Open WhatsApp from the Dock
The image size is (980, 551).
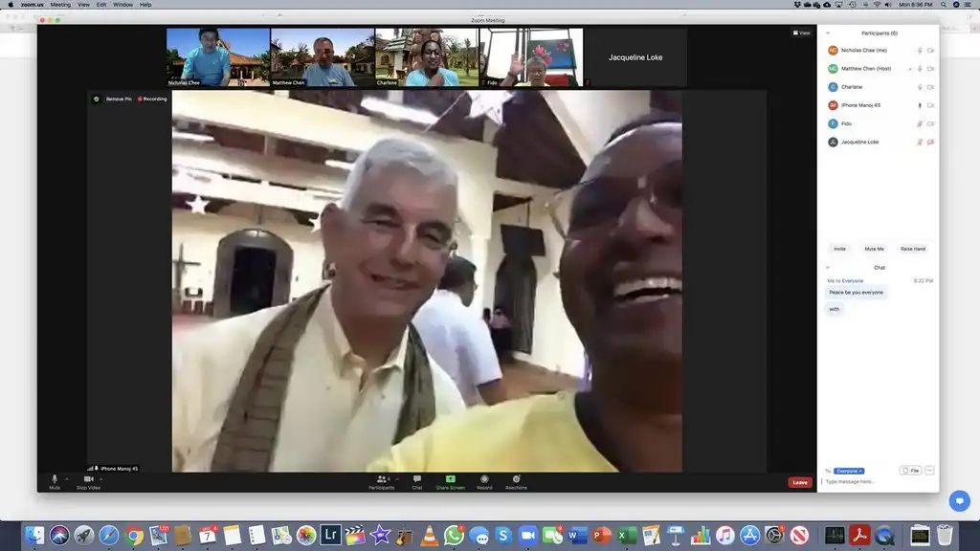(x=454, y=536)
